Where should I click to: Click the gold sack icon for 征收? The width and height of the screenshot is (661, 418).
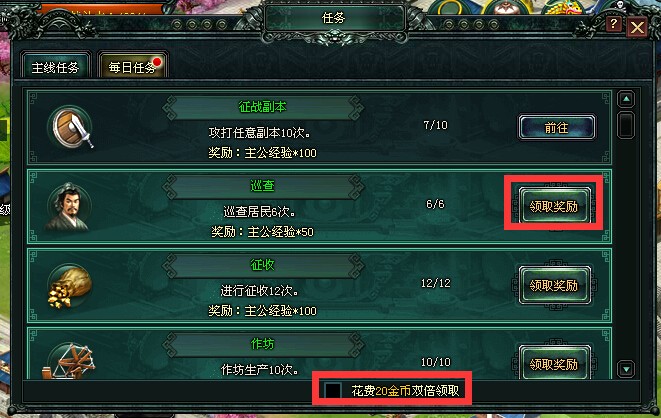point(70,286)
